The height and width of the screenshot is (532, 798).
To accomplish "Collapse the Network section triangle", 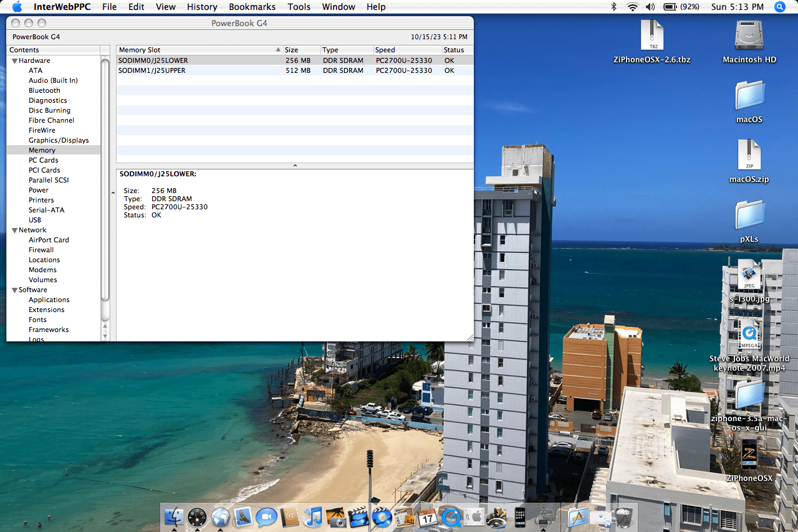I will click(14, 230).
